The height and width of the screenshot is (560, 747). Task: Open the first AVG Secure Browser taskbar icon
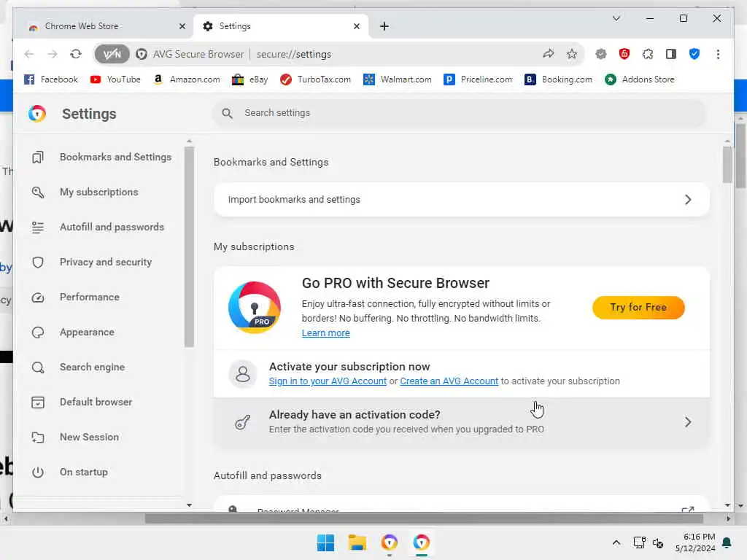pyautogui.click(x=390, y=542)
